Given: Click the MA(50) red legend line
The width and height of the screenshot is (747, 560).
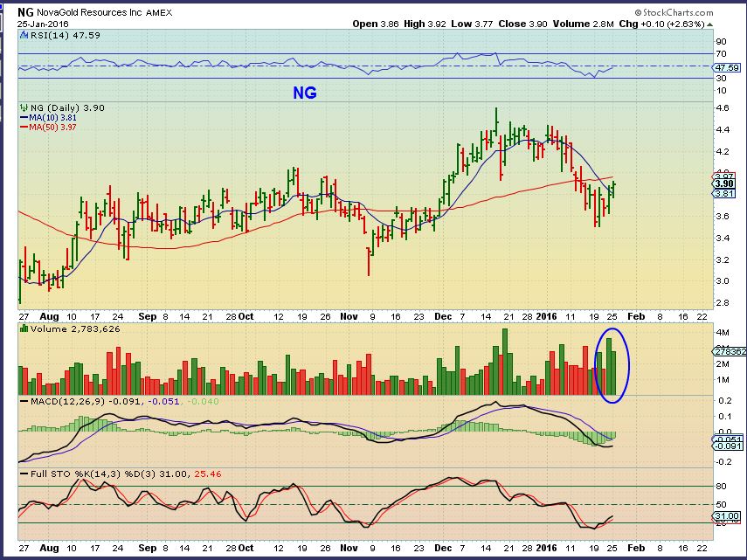Looking at the screenshot, I should 24,127.
